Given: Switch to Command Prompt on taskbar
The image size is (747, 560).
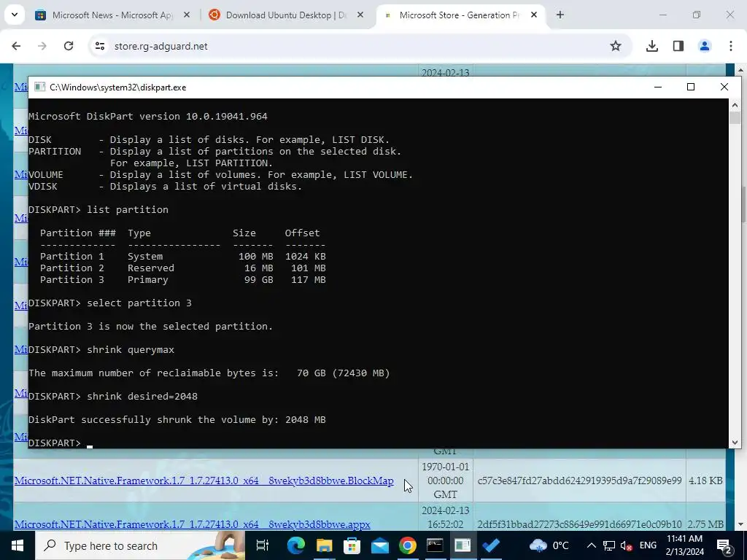Looking at the screenshot, I should coord(435,545).
